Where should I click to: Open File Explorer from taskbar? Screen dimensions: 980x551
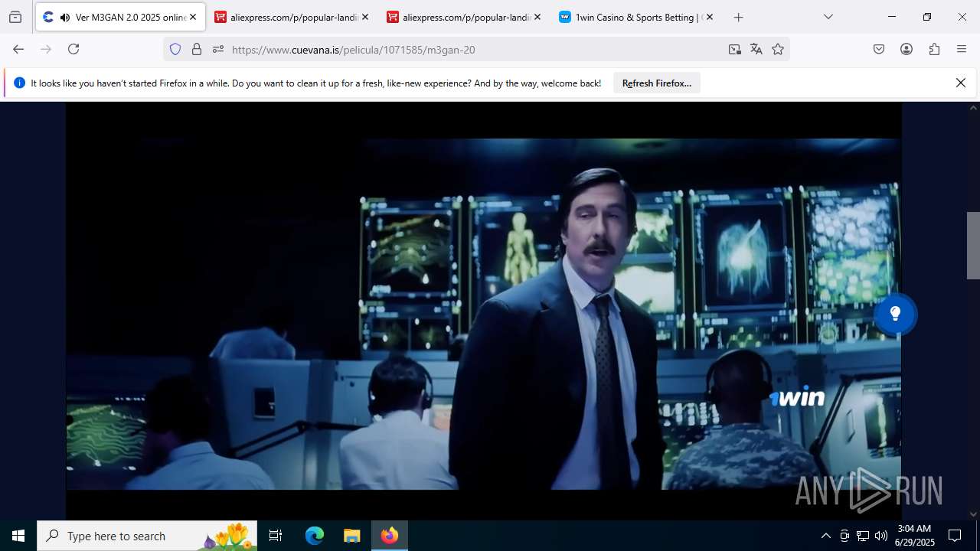tap(351, 536)
